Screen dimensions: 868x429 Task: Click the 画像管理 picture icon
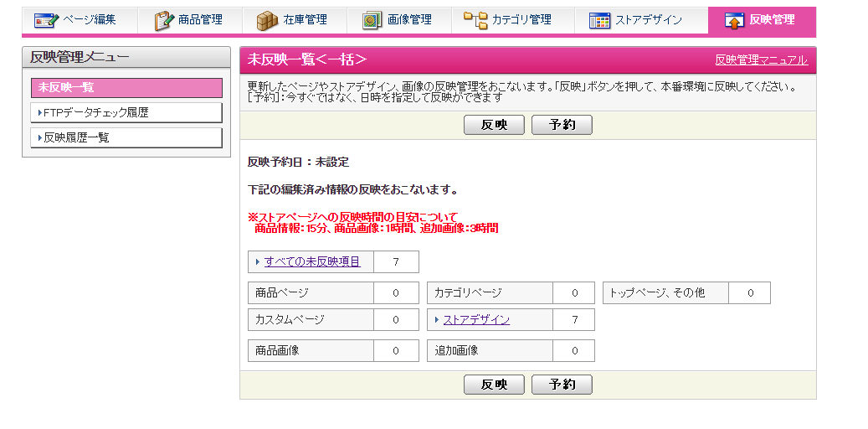pos(372,20)
